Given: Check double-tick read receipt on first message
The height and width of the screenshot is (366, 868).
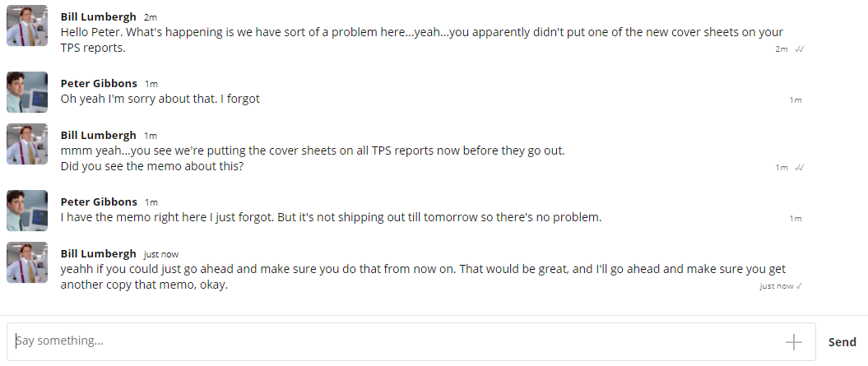Looking at the screenshot, I should 799,49.
